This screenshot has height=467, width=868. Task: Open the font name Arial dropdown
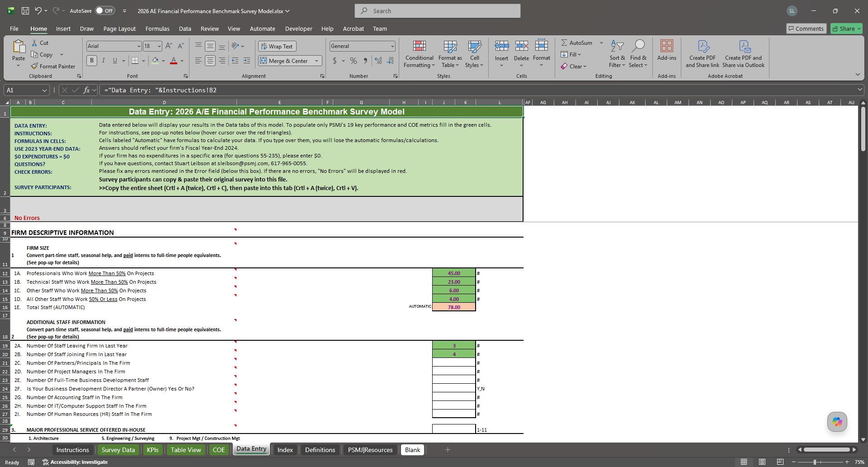coord(138,46)
